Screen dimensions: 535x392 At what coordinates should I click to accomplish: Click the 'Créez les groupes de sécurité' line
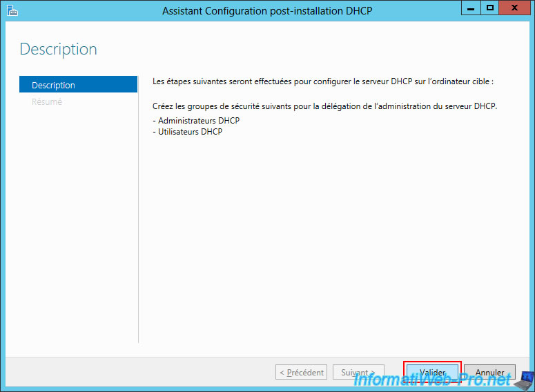[x=324, y=106]
